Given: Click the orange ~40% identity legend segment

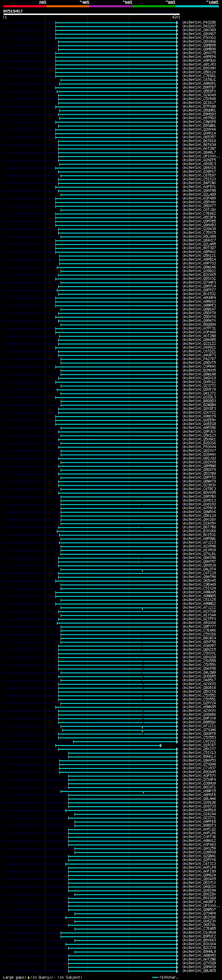Looking at the screenshot, I should point(68,6).
